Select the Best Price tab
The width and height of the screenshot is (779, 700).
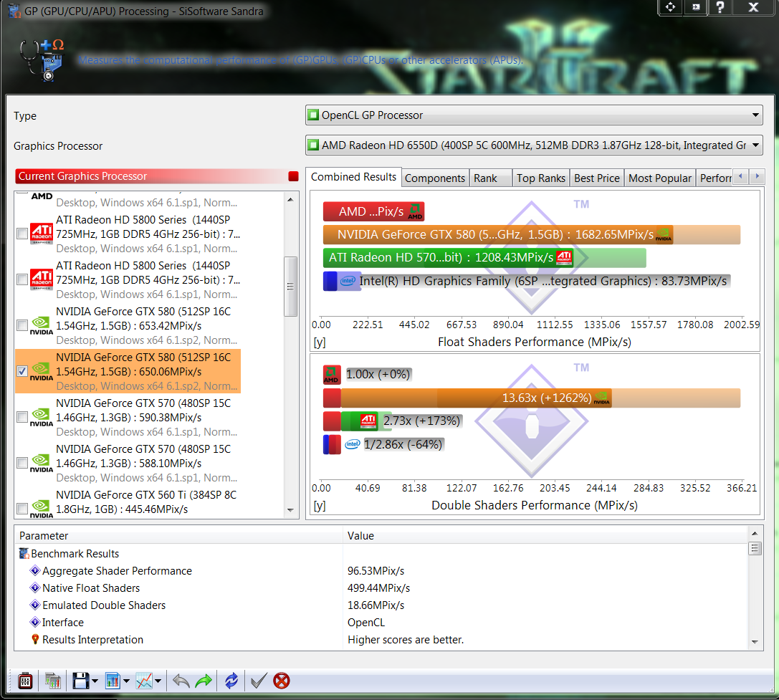(x=597, y=178)
